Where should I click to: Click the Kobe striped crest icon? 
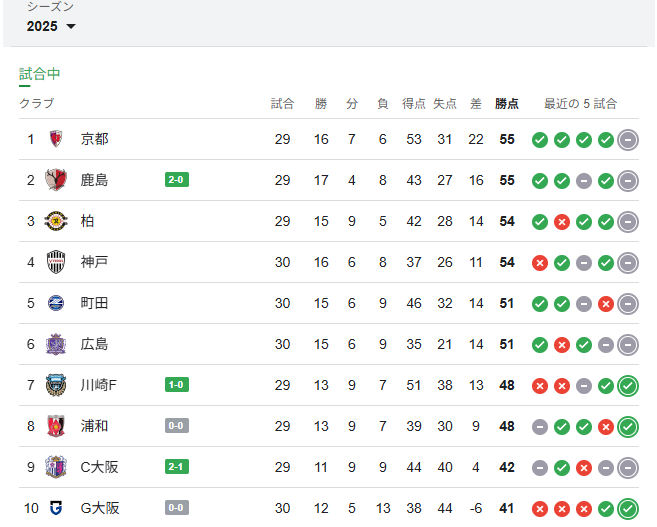coord(56,262)
